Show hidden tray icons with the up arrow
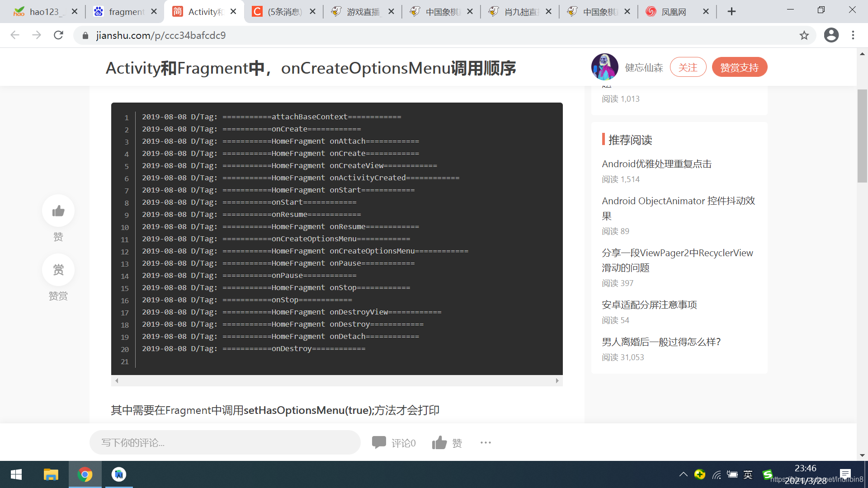 (684, 474)
